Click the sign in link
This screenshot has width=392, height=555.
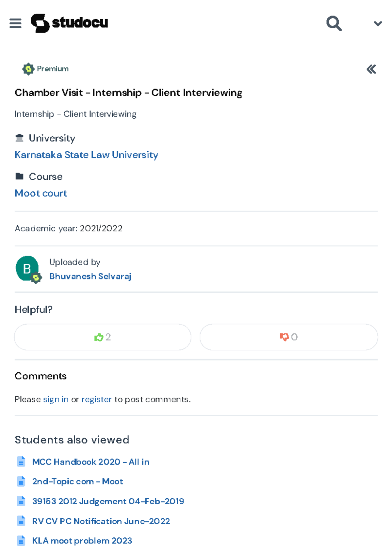point(56,399)
